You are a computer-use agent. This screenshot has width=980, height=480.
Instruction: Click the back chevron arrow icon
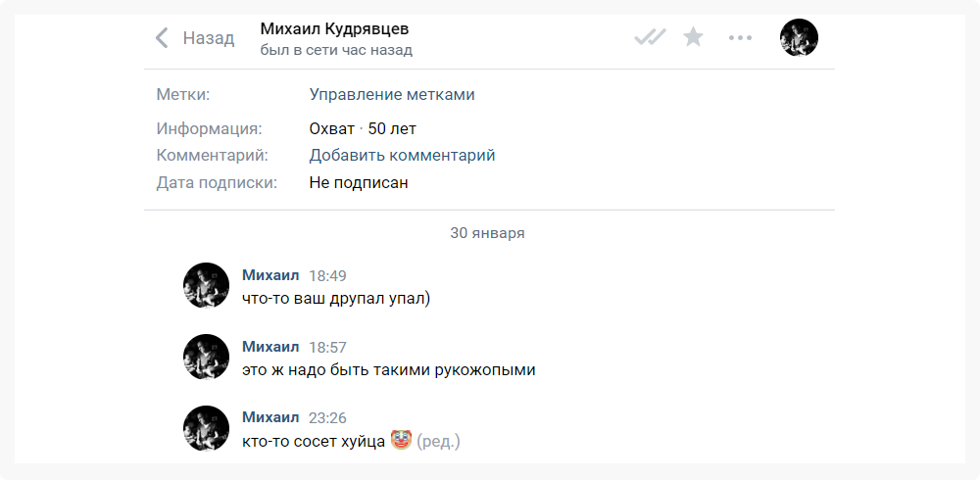coord(162,38)
